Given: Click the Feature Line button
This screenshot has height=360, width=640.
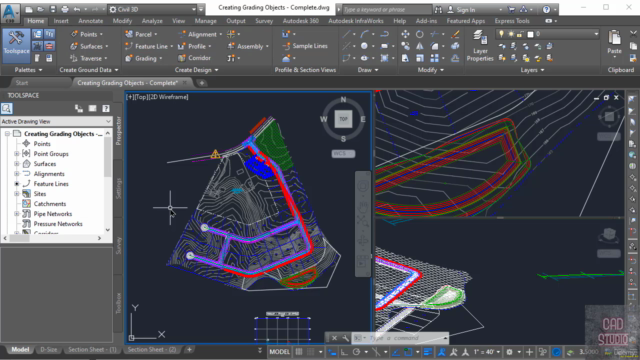Looking at the screenshot, I should pos(149,46).
